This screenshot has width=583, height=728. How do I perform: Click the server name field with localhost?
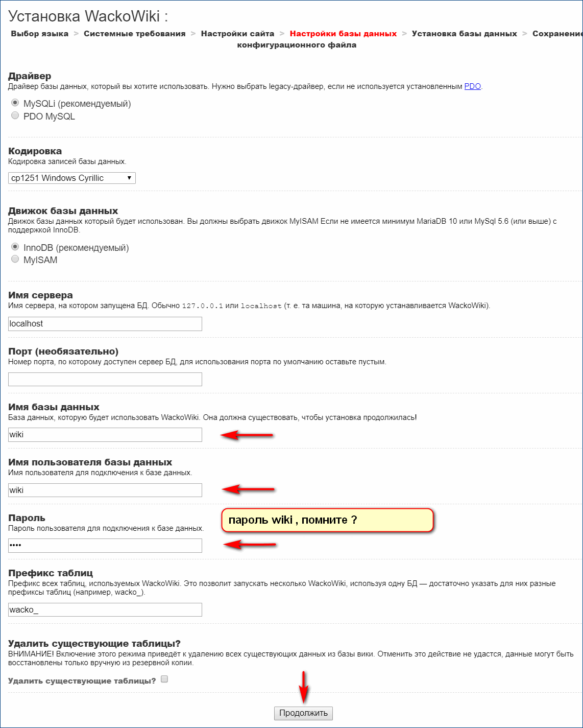(105, 324)
